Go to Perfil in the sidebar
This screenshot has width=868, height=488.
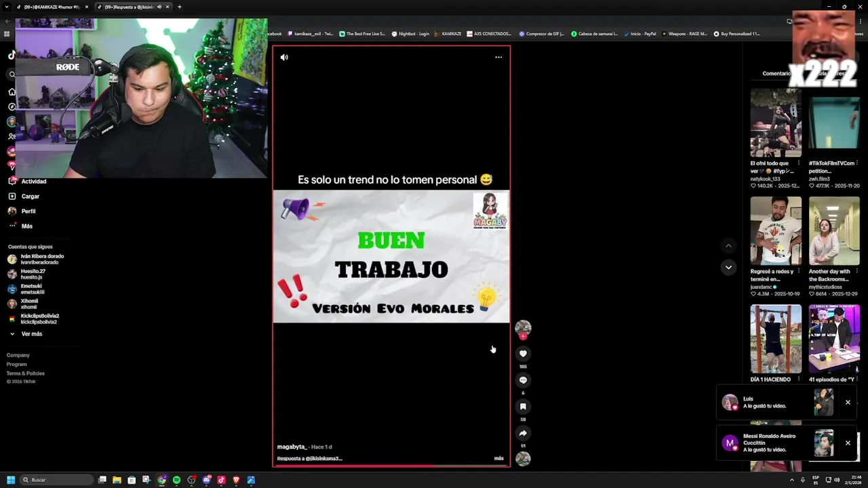22,211
